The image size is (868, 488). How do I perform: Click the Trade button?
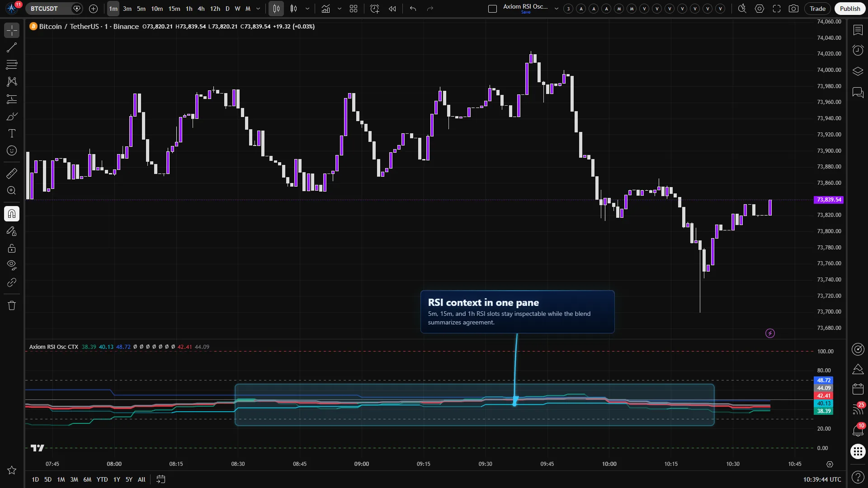(817, 9)
